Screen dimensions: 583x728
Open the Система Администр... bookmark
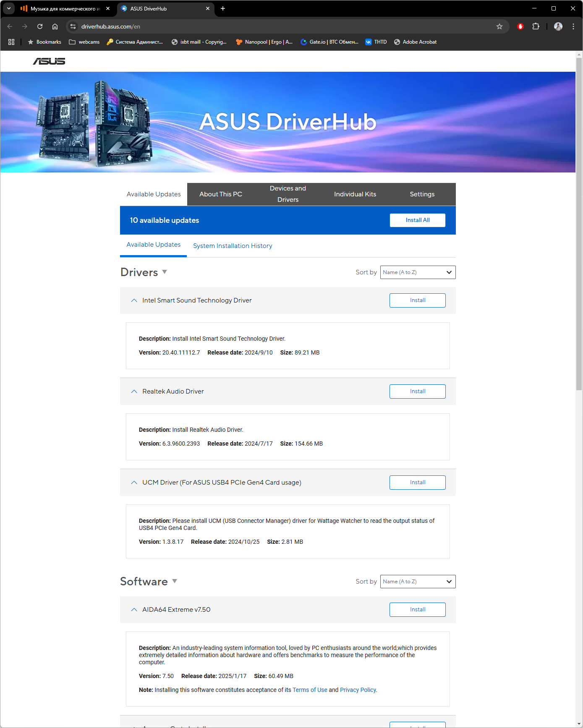(x=135, y=42)
